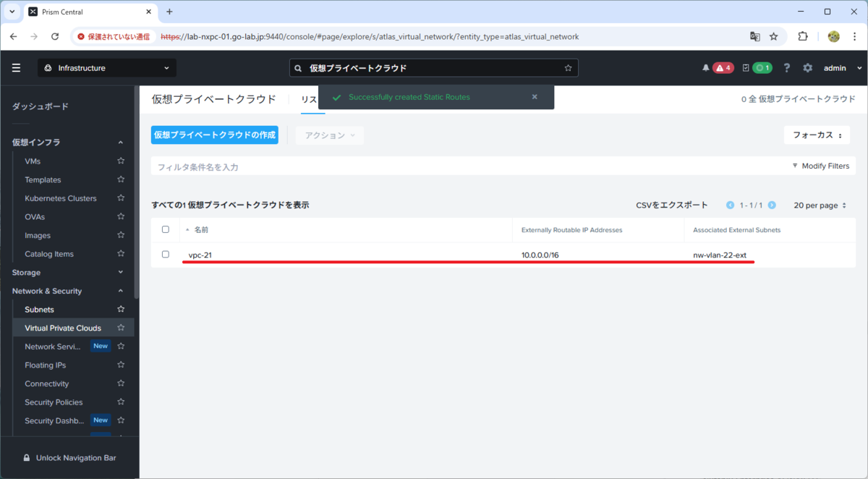Open the green tasks count badge

(762, 68)
